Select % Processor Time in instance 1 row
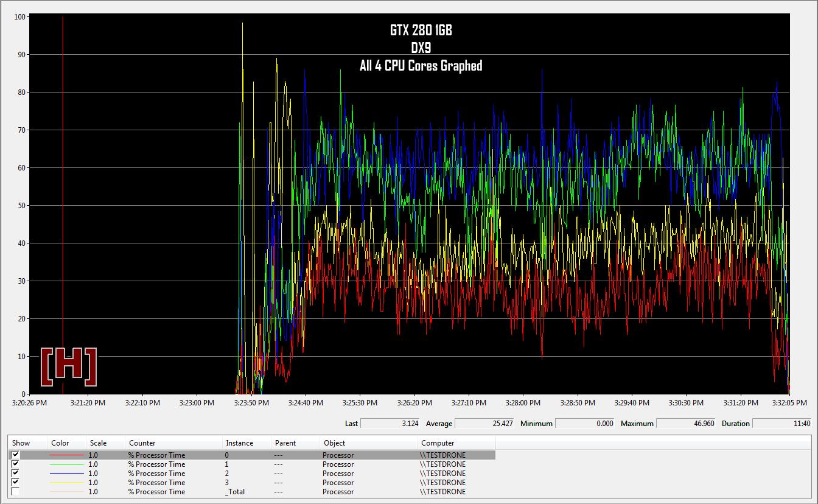 (156, 464)
